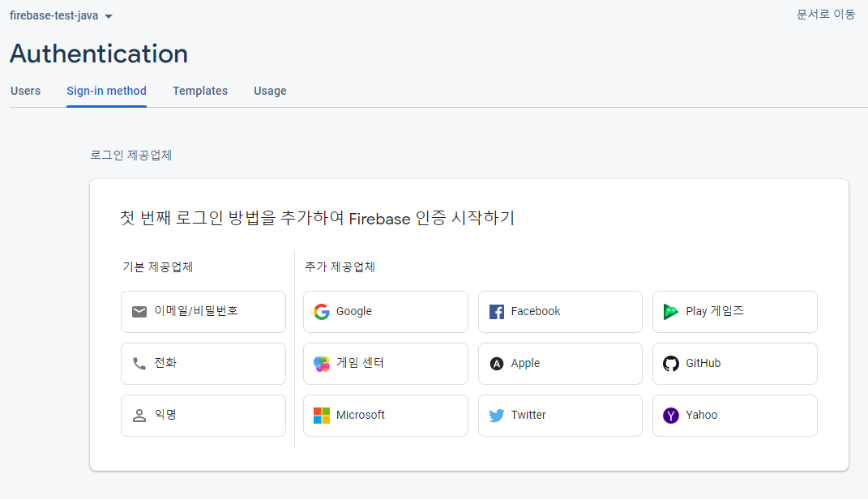Click the 추가 제공업체 column heading
The image size is (868, 499).
pos(340,267)
